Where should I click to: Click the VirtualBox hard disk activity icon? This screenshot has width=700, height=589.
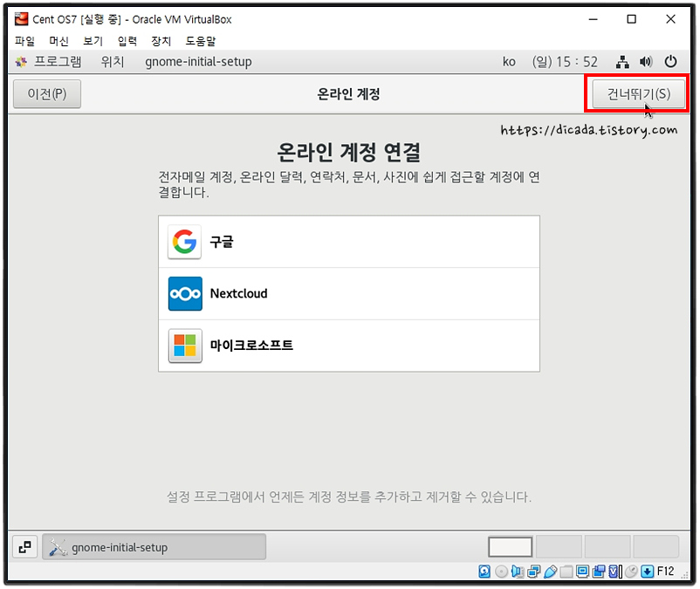click(x=484, y=572)
